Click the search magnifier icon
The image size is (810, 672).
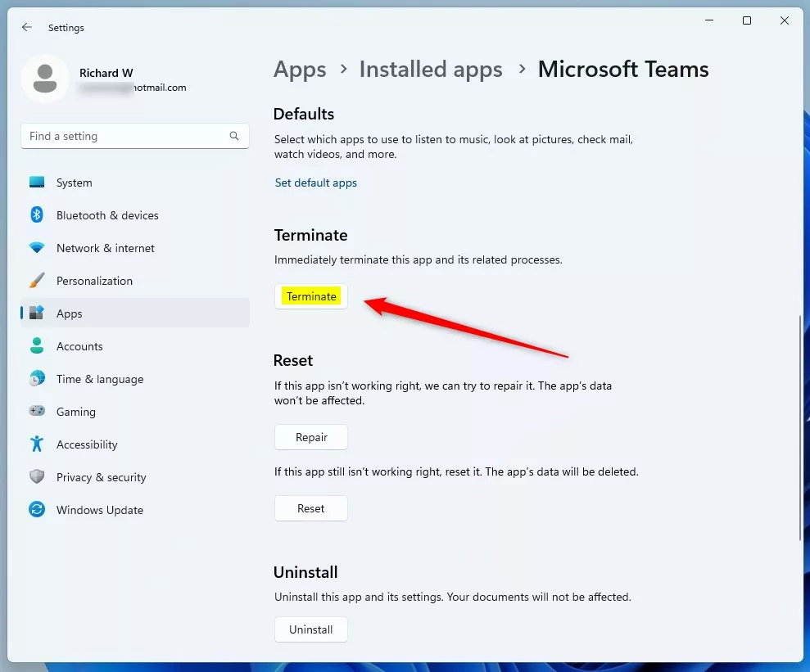tap(234, 136)
